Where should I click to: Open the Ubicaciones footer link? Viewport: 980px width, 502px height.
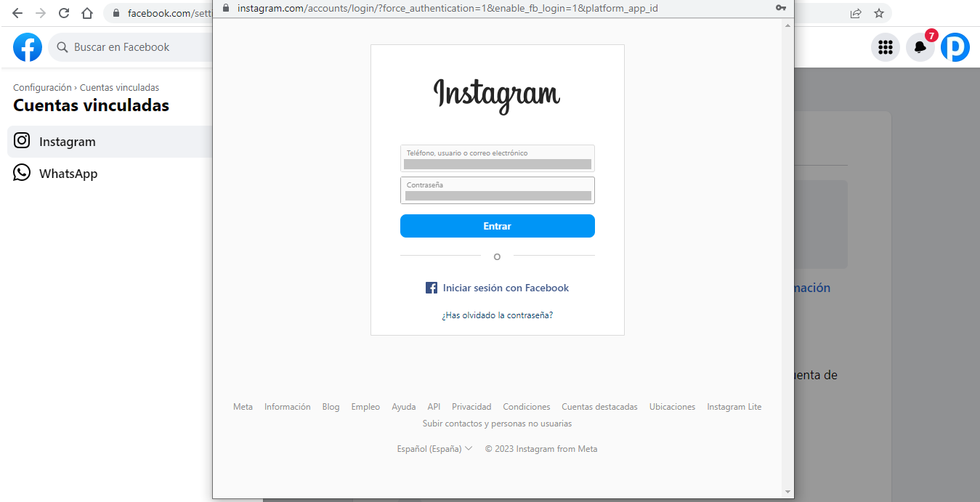click(673, 407)
